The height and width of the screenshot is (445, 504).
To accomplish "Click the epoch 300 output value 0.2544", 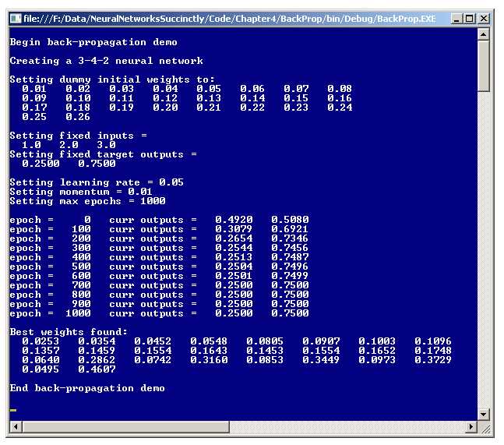I will pos(234,248).
